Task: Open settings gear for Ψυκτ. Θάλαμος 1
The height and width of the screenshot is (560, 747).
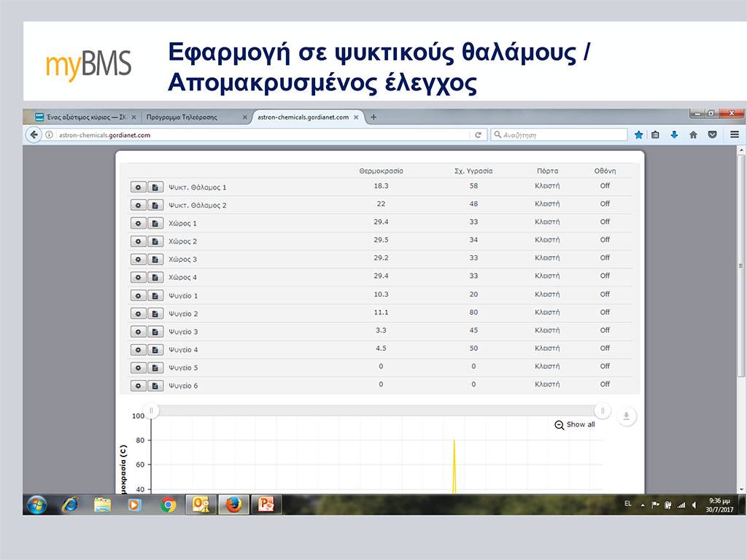Action: click(138, 187)
